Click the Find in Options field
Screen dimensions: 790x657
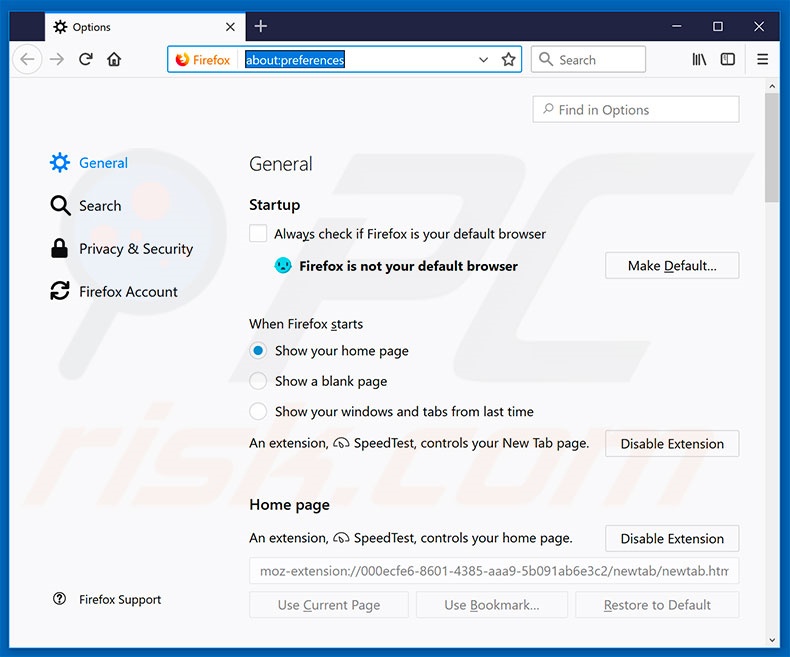(636, 110)
